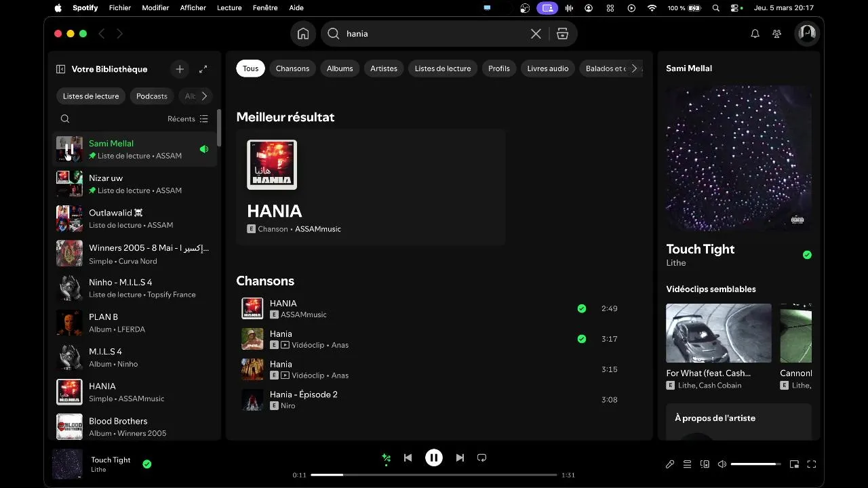The height and width of the screenshot is (488, 868).
Task: Pause playback in the bottom bar
Action: [434, 458]
